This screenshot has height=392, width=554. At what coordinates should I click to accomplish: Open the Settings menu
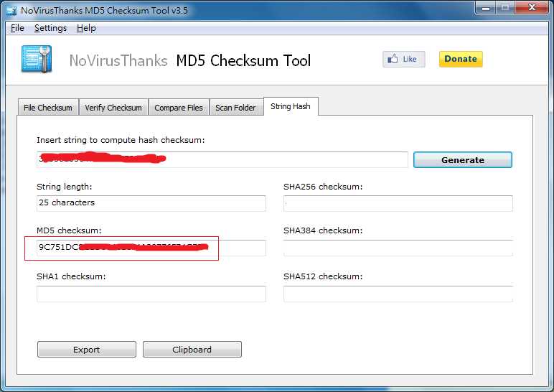50,28
